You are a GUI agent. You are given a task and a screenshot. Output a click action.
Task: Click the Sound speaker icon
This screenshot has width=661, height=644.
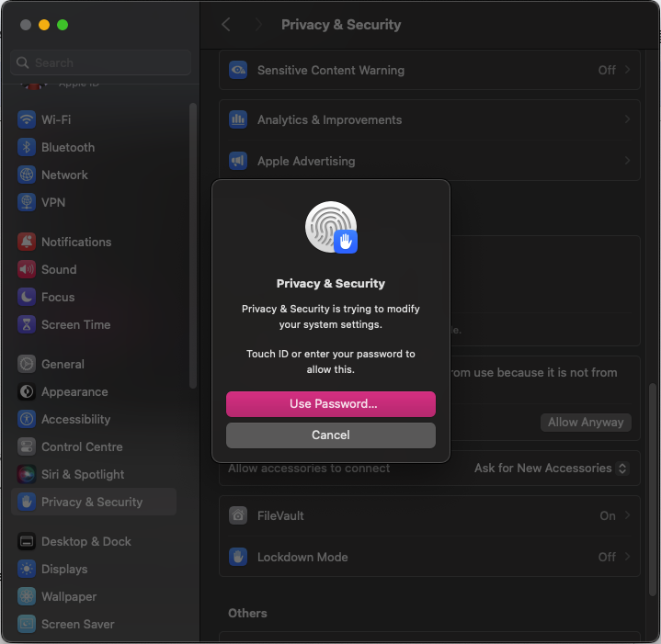(x=27, y=269)
